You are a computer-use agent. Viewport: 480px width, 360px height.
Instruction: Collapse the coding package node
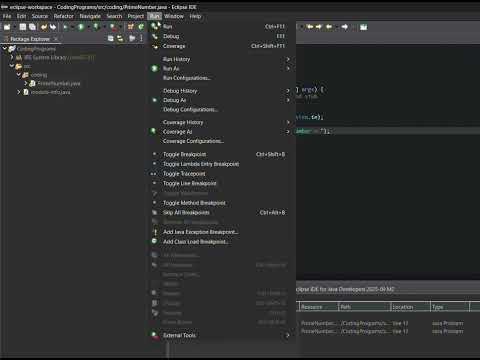(x=19, y=75)
